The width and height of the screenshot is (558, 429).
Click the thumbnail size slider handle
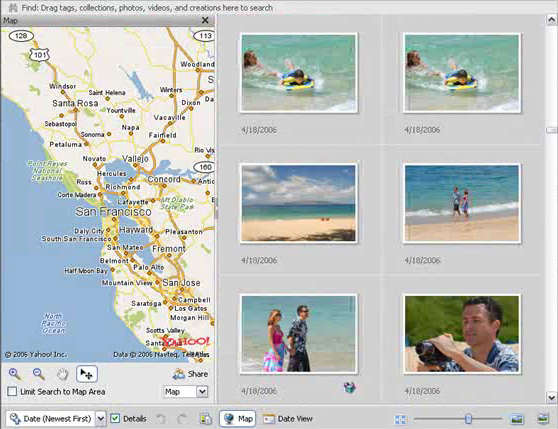pos(468,419)
